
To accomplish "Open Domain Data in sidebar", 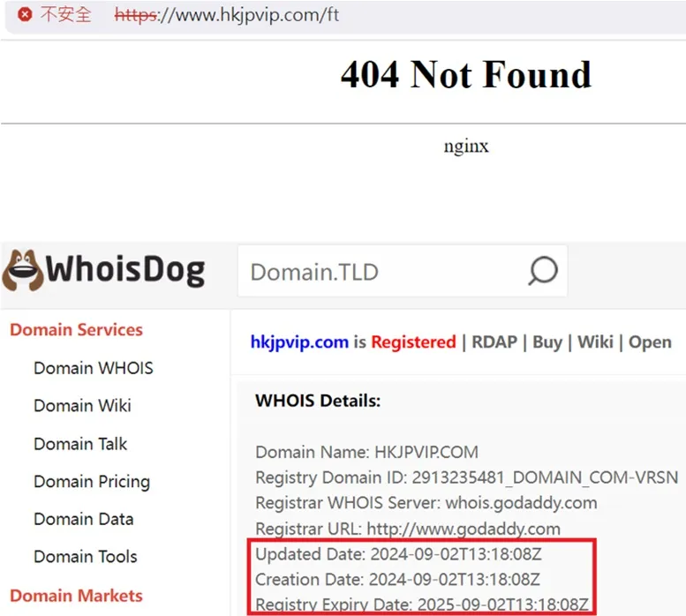I will (84, 520).
